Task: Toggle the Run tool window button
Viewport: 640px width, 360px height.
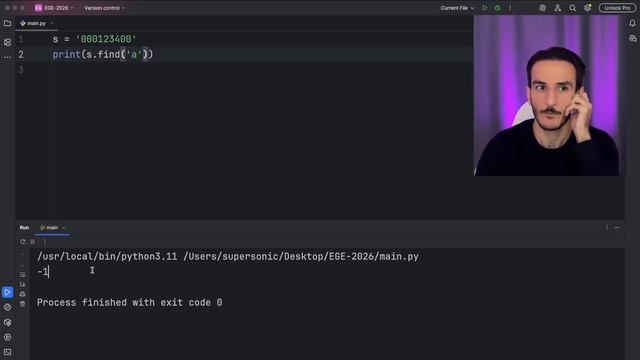Action: (x=7, y=292)
